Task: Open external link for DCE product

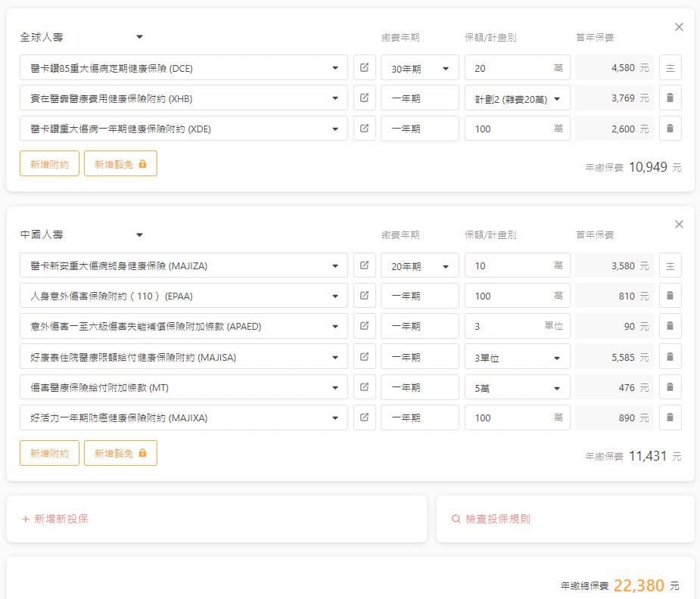Action: pyautogui.click(x=364, y=68)
